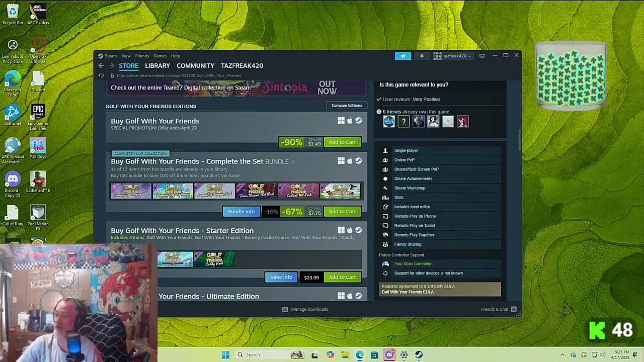The height and width of the screenshot is (362, 644).
Task: Reload the Steam store page
Action: pos(101,75)
